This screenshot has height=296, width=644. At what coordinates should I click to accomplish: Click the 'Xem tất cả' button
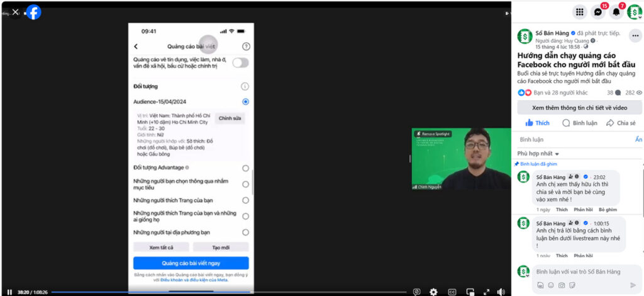point(162,248)
